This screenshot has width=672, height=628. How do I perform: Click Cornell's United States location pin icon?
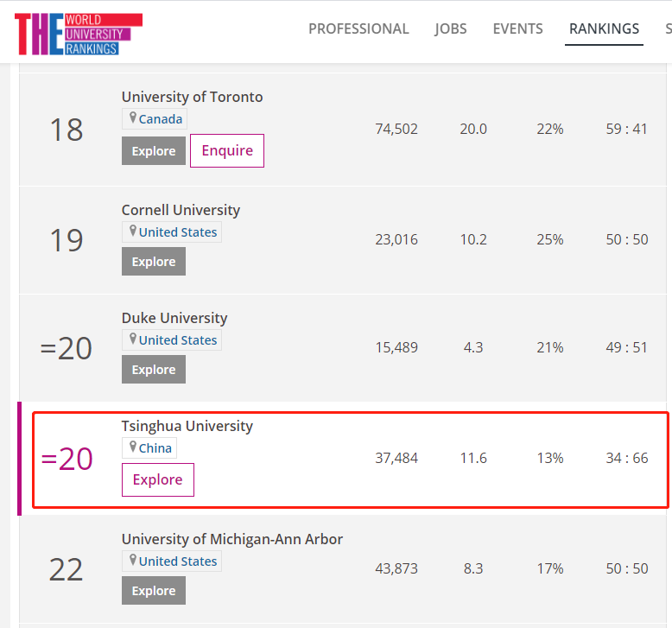click(x=133, y=231)
